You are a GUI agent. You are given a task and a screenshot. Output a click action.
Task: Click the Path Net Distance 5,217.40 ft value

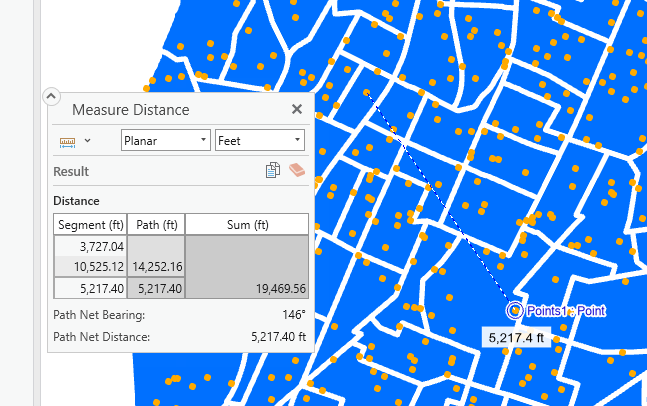279,337
